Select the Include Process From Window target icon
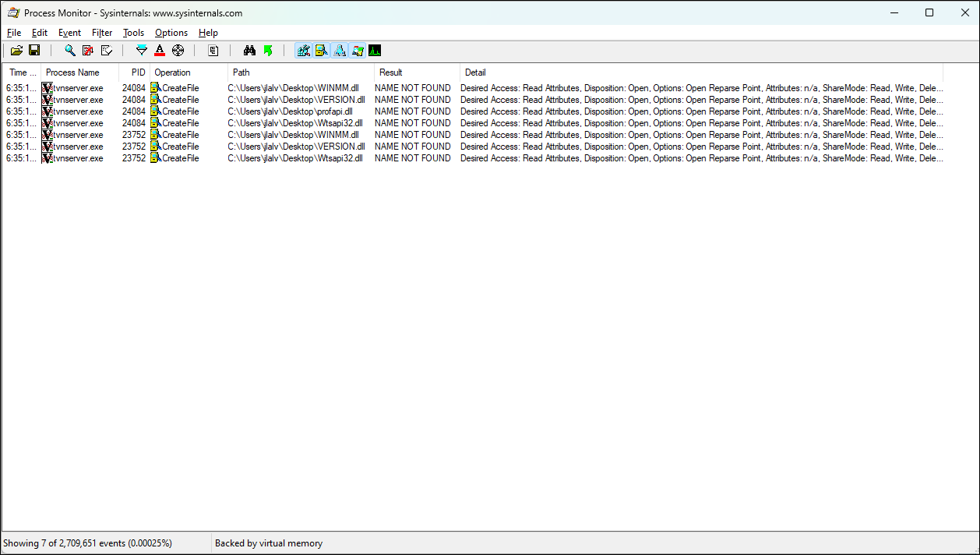The width and height of the screenshot is (980, 555). point(178,51)
